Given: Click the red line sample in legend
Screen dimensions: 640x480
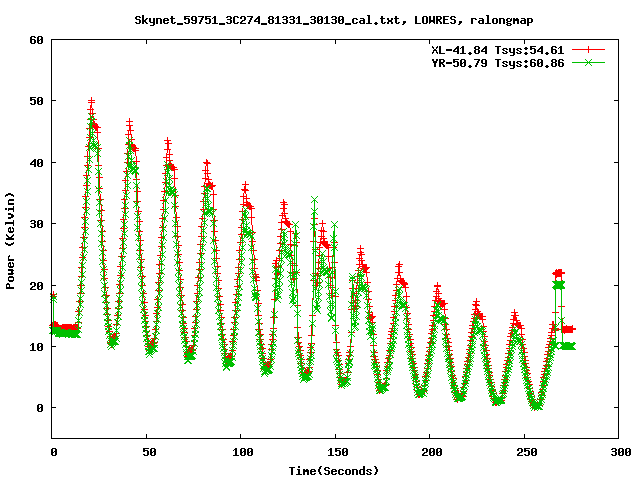Looking at the screenshot, I should point(589,49).
